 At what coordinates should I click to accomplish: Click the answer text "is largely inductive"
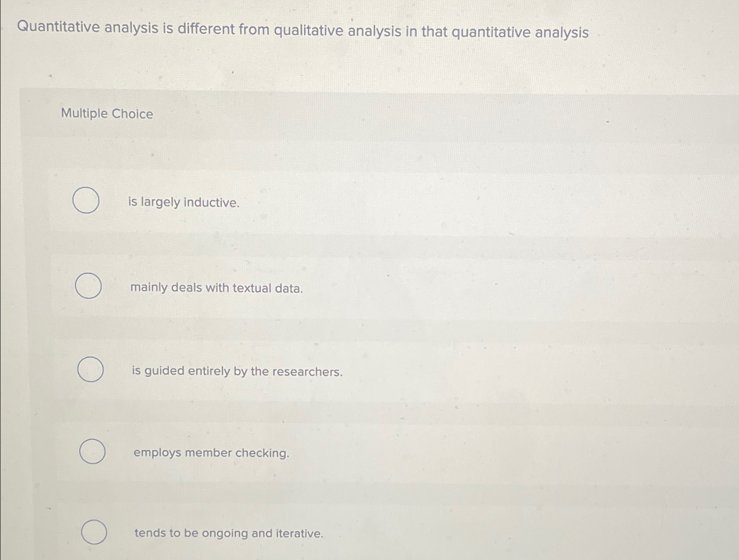point(183,203)
